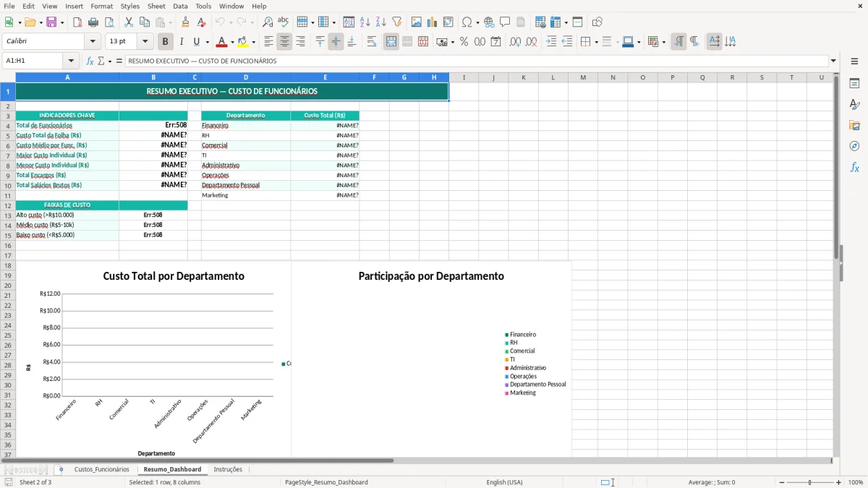Viewport: 868px width, 488px height.
Task: Toggle Merge and Center Cells
Action: 391,42
